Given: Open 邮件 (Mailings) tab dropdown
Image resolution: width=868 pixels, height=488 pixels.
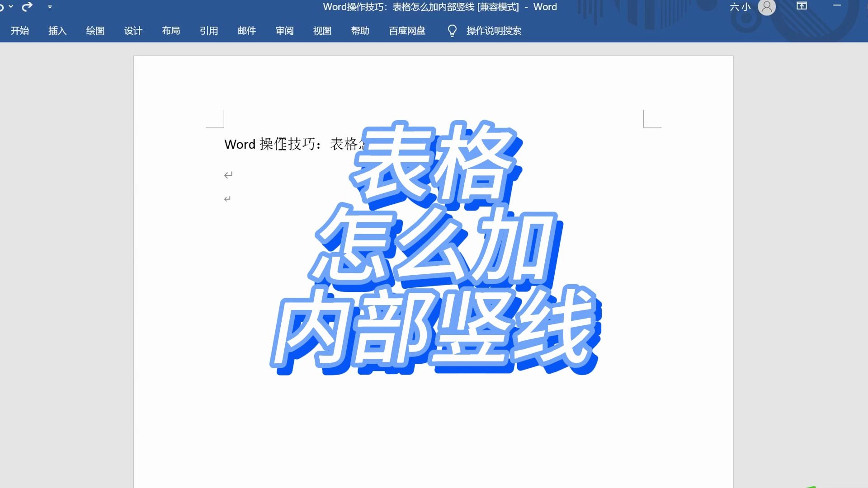Looking at the screenshot, I should (x=246, y=30).
